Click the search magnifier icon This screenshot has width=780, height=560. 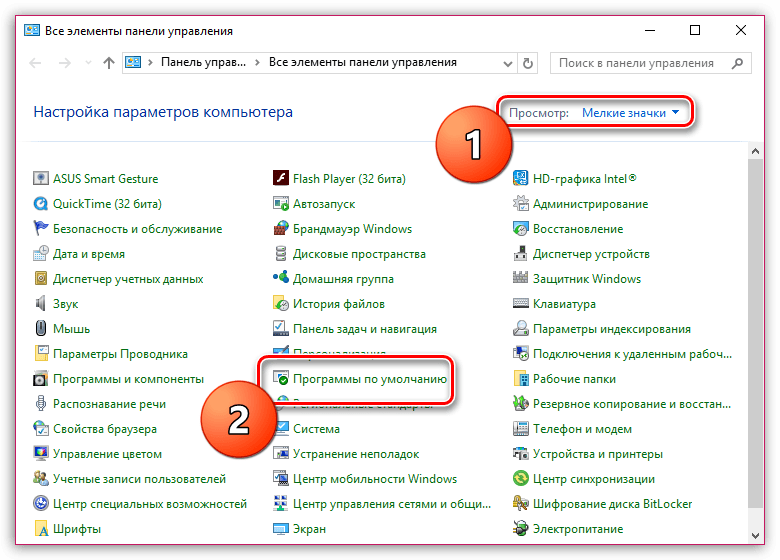[x=738, y=63]
